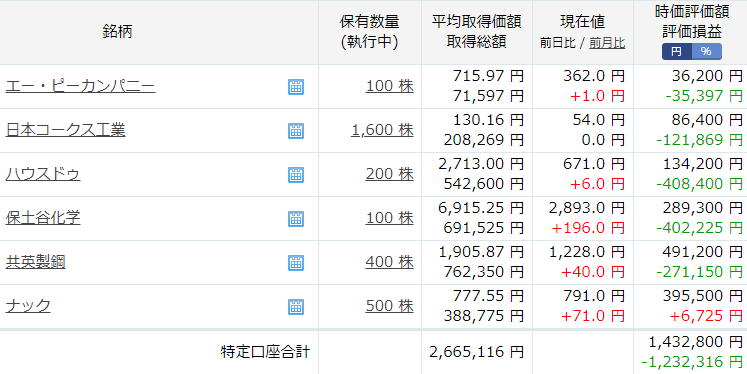
Task: Switch valuation display to 円
Action: pos(676,51)
